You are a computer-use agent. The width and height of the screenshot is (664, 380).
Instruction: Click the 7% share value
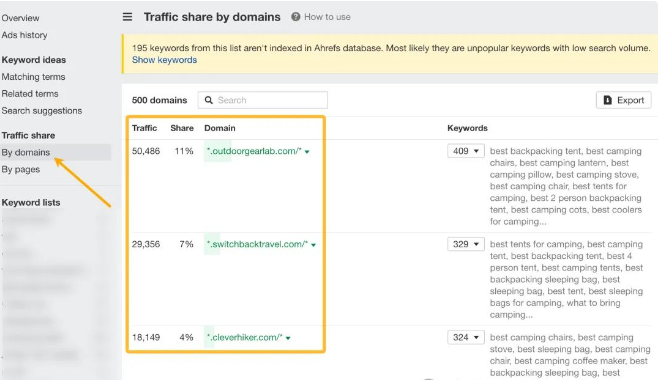point(186,244)
